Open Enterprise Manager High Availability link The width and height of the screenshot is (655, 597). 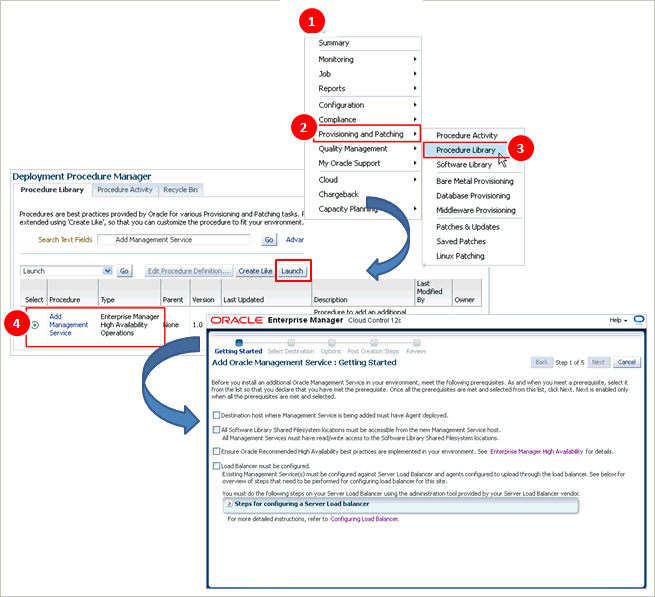click(536, 451)
